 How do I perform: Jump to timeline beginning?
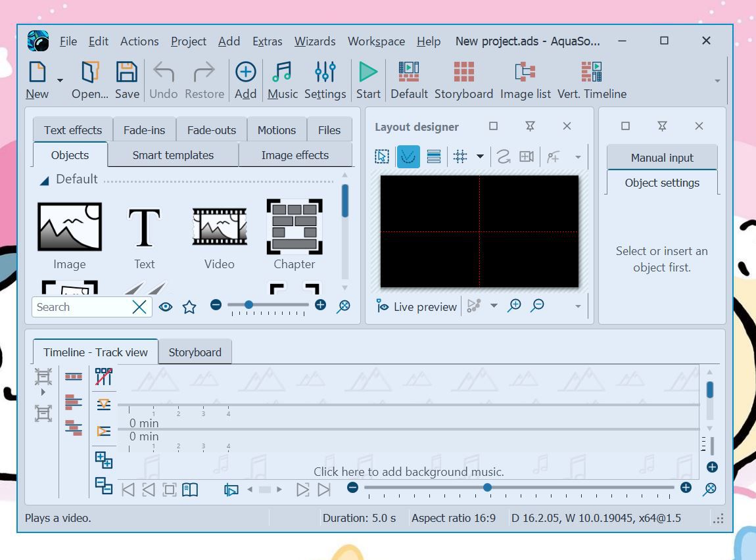click(x=128, y=490)
